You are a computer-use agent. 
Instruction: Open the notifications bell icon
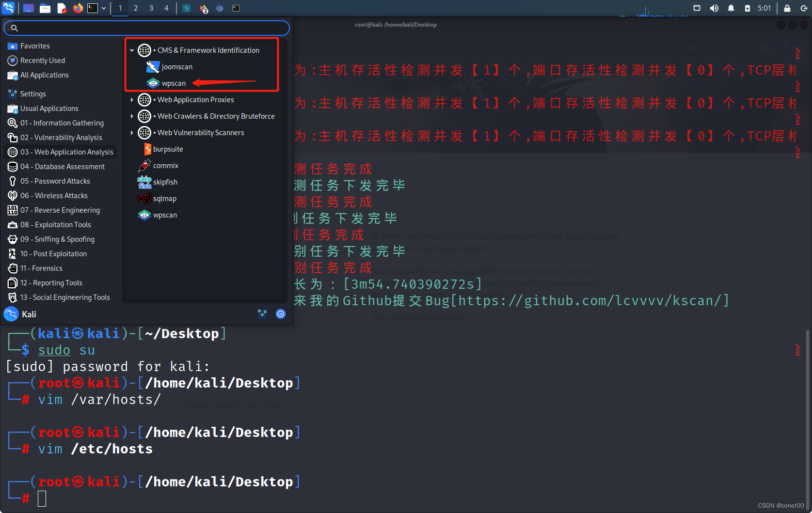[x=731, y=8]
